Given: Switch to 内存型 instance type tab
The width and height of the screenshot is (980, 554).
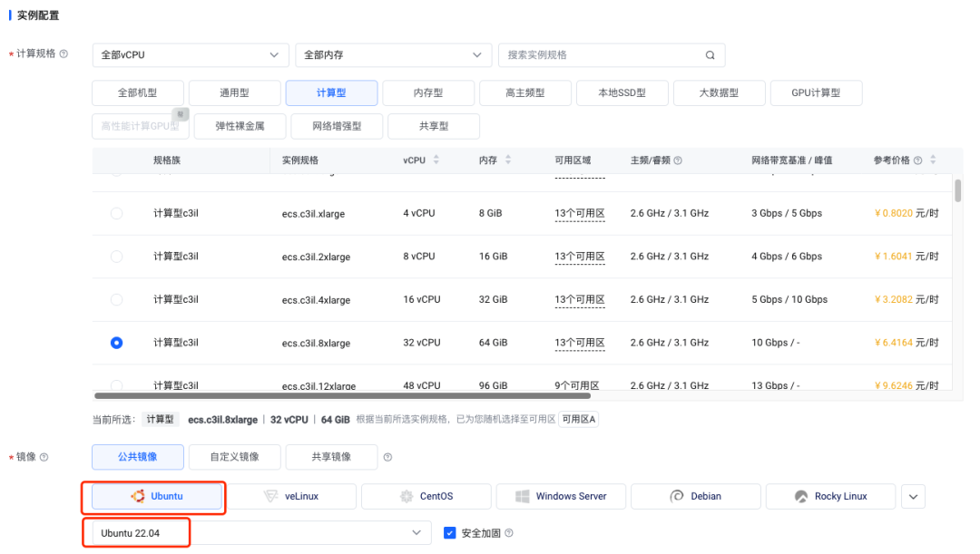Looking at the screenshot, I should pyautogui.click(x=428, y=92).
